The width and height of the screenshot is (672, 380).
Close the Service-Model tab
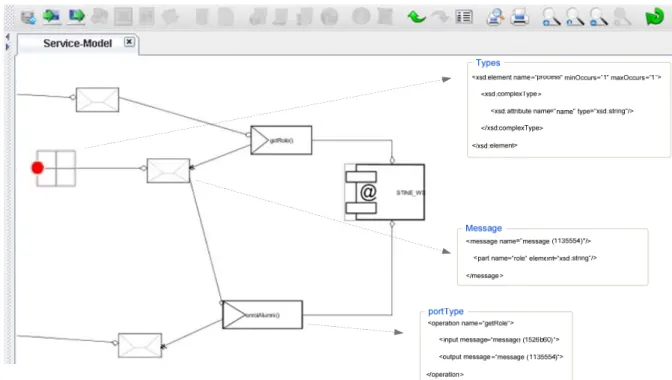(129, 42)
